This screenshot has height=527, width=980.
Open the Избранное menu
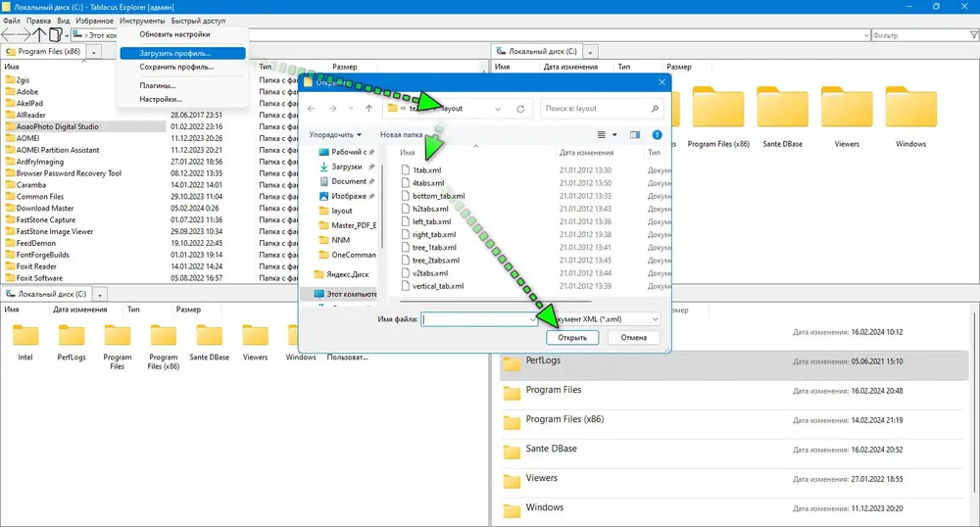click(x=93, y=20)
